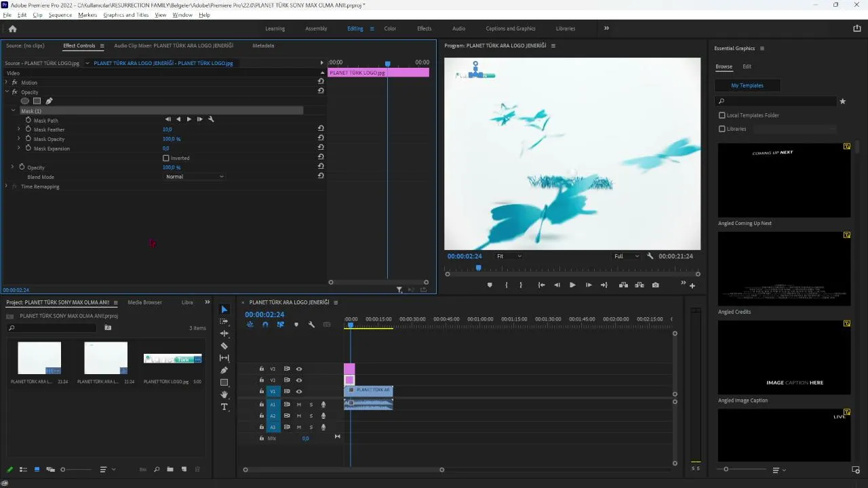Enable Local Templates Folder checkbox

coord(722,115)
